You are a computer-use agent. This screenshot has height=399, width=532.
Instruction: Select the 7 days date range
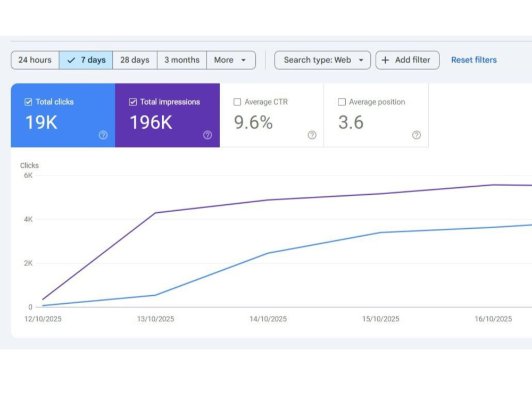coord(86,60)
